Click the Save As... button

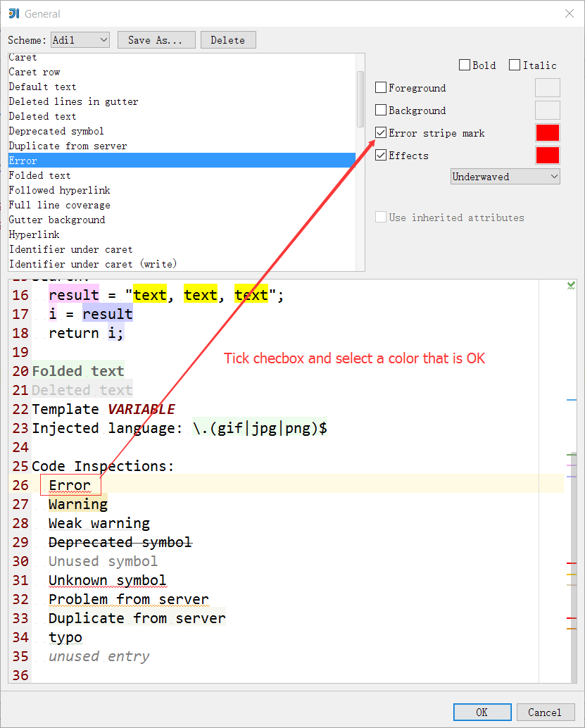point(156,39)
